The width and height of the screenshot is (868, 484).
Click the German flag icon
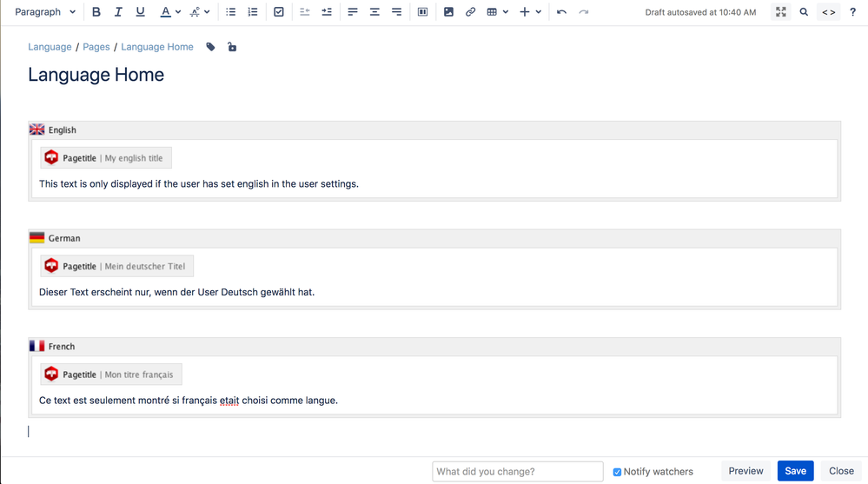coord(37,237)
